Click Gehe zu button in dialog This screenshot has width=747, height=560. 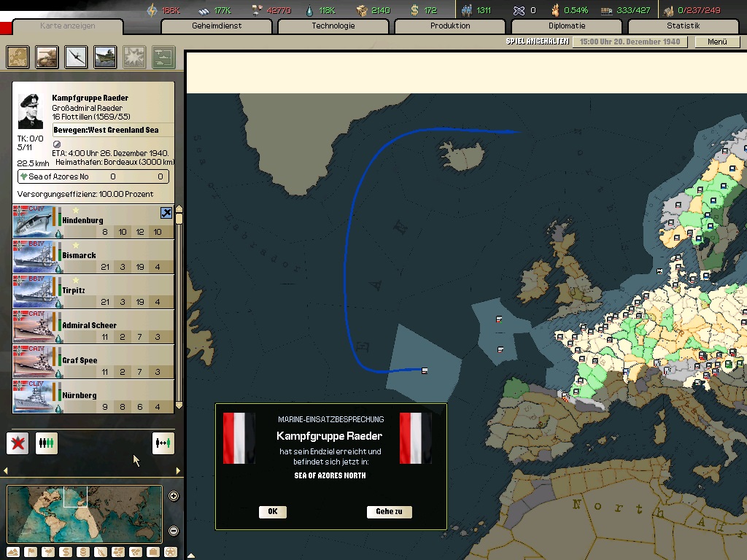coord(389,512)
